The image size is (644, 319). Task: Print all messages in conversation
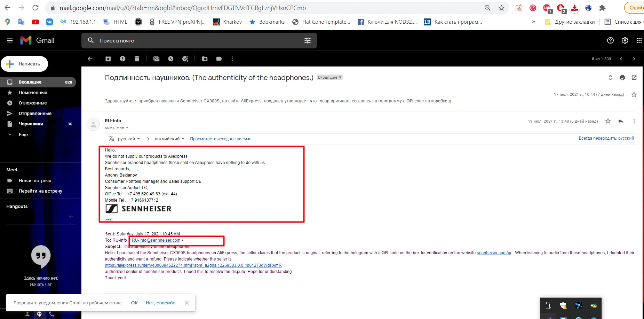point(622,78)
